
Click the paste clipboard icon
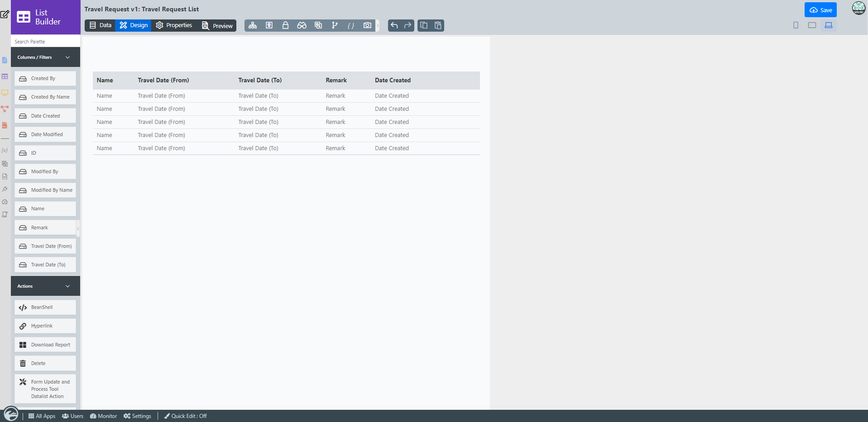point(438,25)
